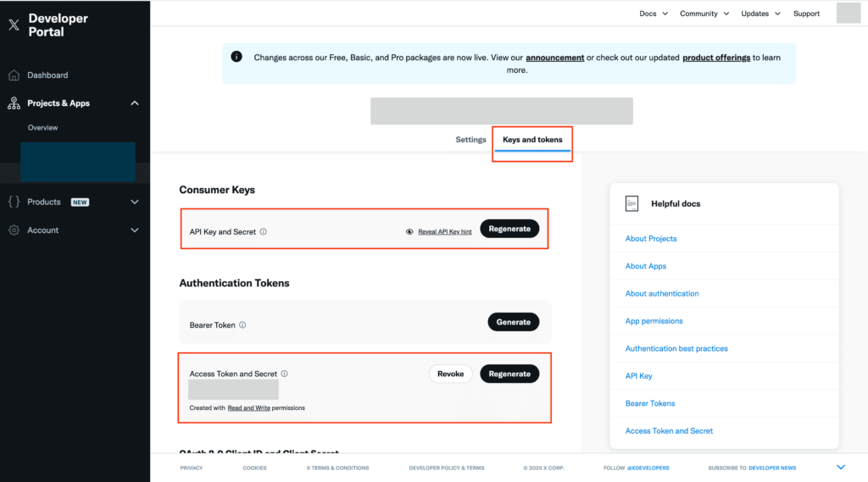Screen dimensions: 868x482
Task: Toggle the eye icon to reveal API key
Action: pyautogui.click(x=409, y=231)
